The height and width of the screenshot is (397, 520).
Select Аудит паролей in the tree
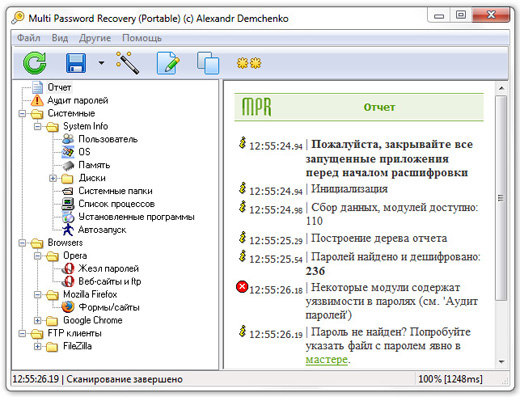tap(77, 100)
